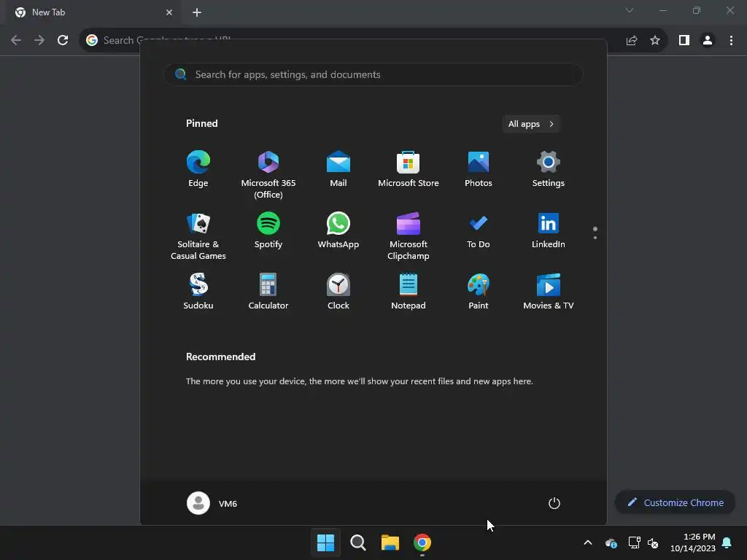The height and width of the screenshot is (560, 747).
Task: Select the New Tab tab
Action: [93, 12]
